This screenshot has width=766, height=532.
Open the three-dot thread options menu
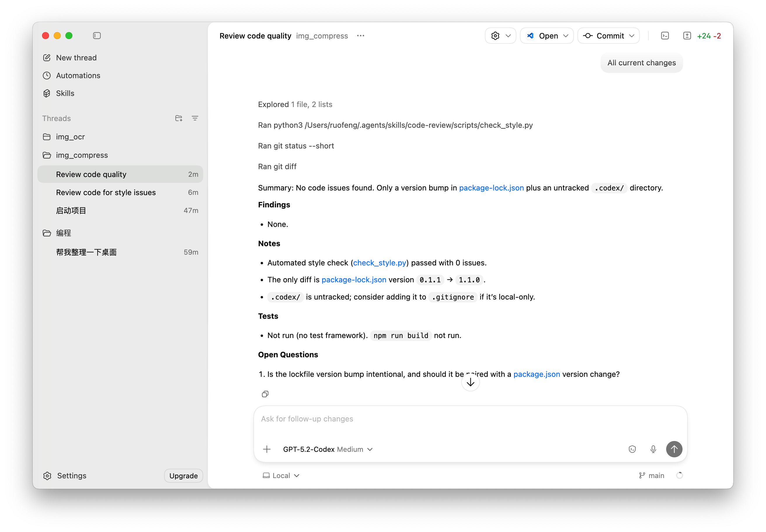360,36
